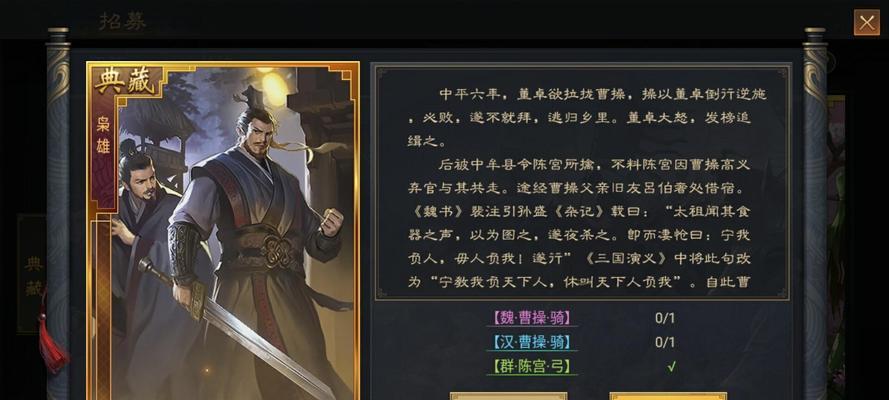Tap the 典藏 badge on the card

[x=125, y=82]
